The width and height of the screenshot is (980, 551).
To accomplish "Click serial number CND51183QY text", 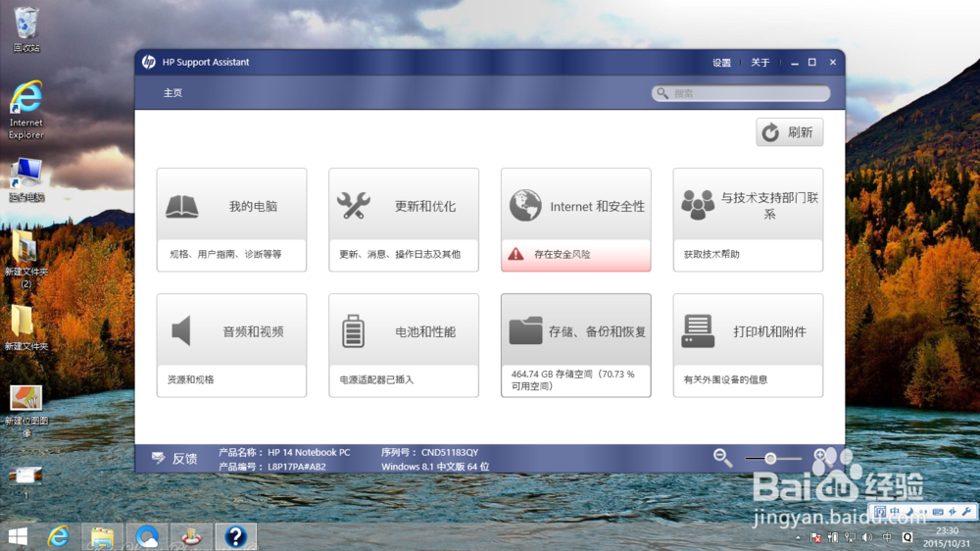I will 450,452.
